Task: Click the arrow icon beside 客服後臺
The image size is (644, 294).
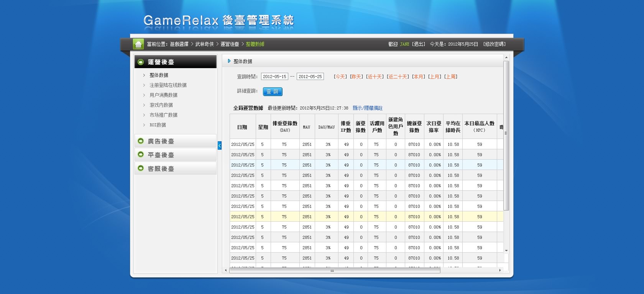Action: point(141,168)
